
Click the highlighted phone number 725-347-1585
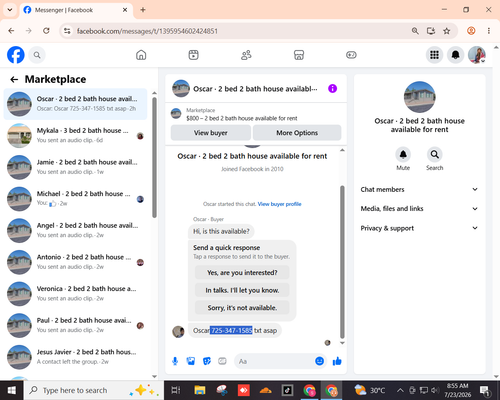tap(231, 330)
